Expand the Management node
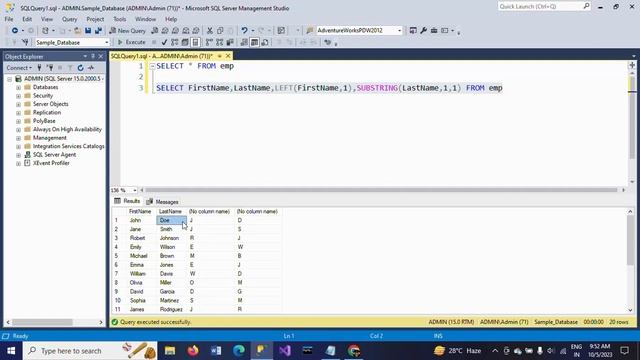The width and height of the screenshot is (640, 360). point(18,138)
